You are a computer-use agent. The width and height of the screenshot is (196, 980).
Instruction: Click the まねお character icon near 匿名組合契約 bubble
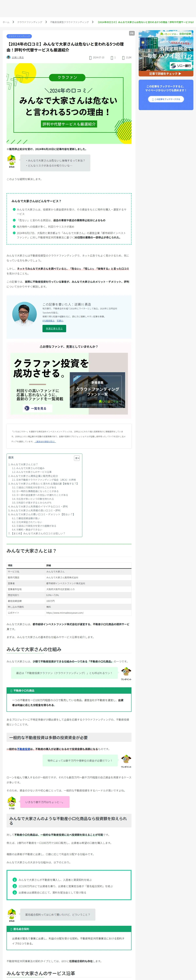[12, 914]
